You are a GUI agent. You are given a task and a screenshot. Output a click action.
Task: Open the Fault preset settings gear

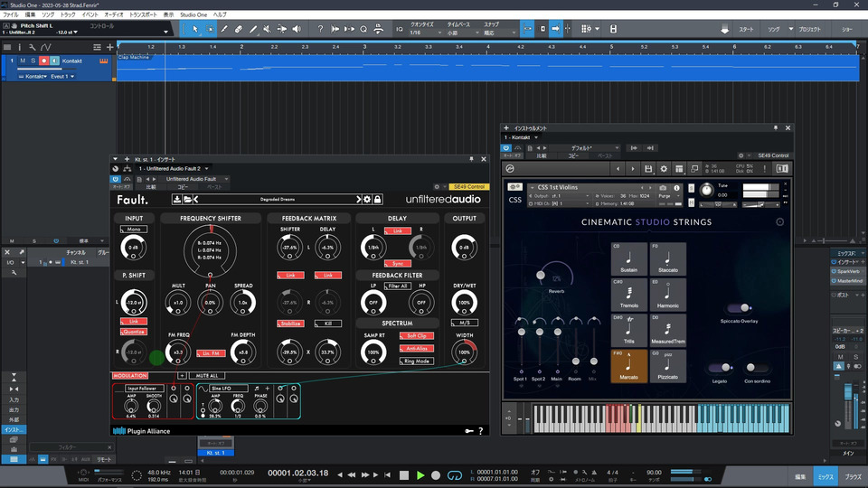(368, 199)
